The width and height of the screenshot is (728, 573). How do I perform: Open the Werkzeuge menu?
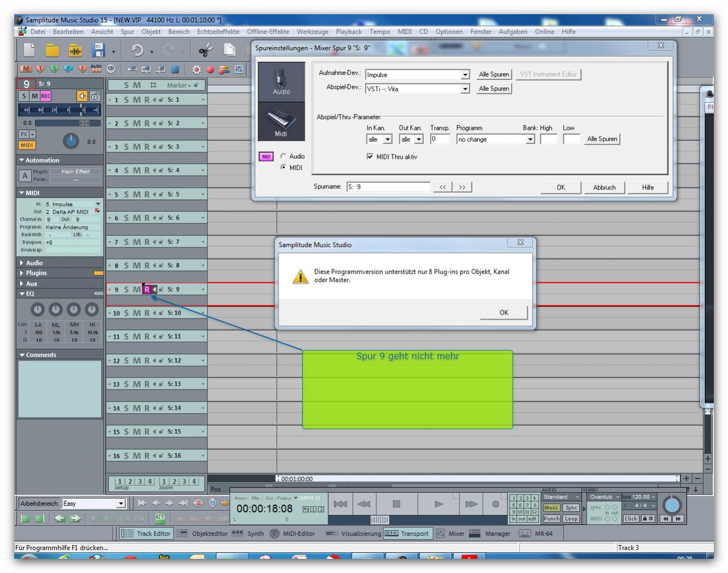(312, 32)
